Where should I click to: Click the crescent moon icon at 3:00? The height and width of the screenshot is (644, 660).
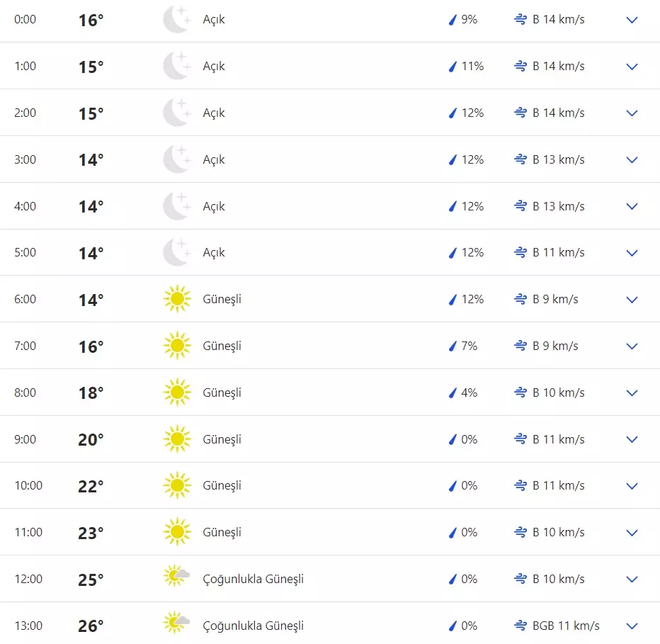pyautogui.click(x=177, y=159)
